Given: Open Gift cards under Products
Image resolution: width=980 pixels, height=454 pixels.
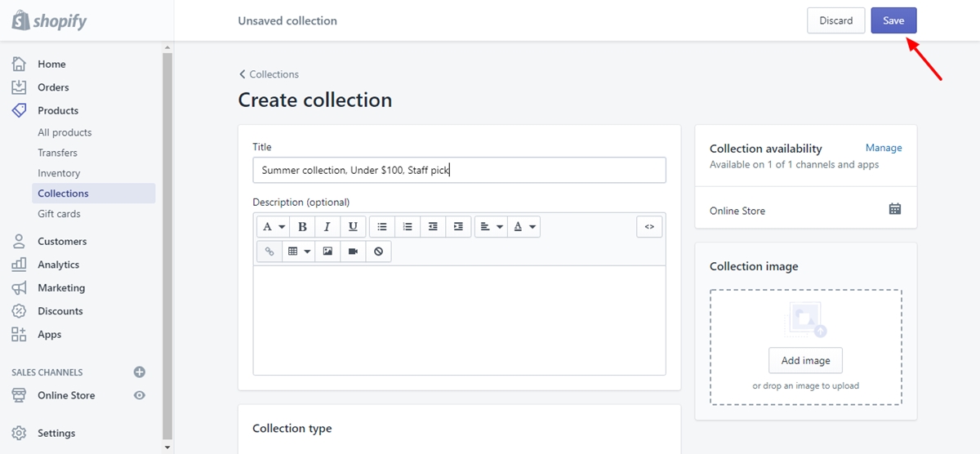Looking at the screenshot, I should [59, 214].
